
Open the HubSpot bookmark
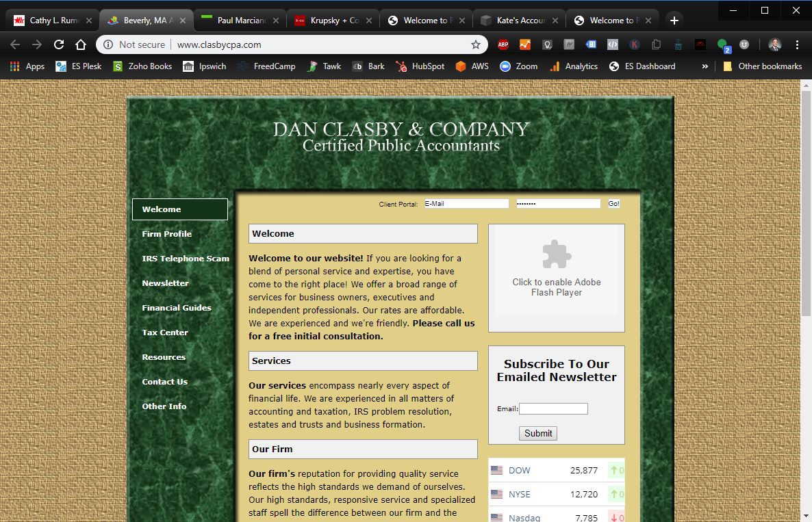coord(420,66)
